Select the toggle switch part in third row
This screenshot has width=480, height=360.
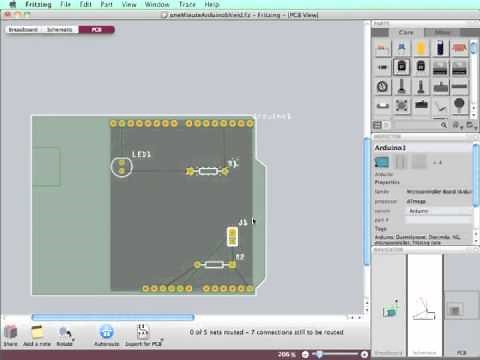tap(440, 87)
